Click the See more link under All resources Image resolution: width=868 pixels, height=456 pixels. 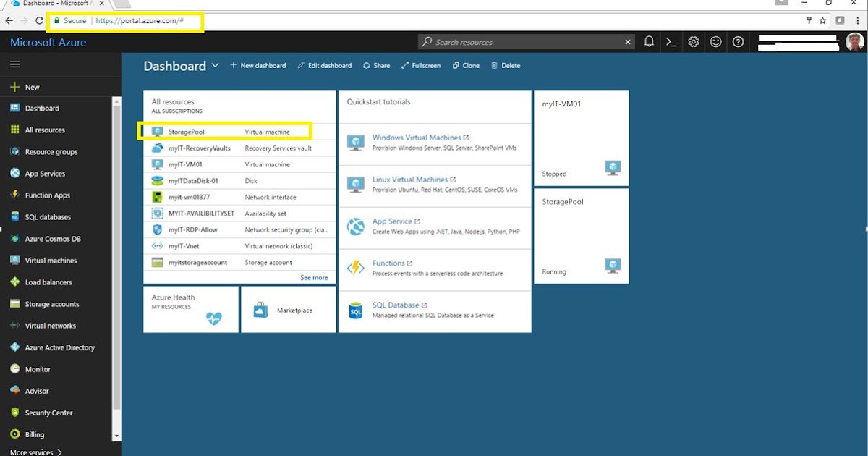[315, 277]
